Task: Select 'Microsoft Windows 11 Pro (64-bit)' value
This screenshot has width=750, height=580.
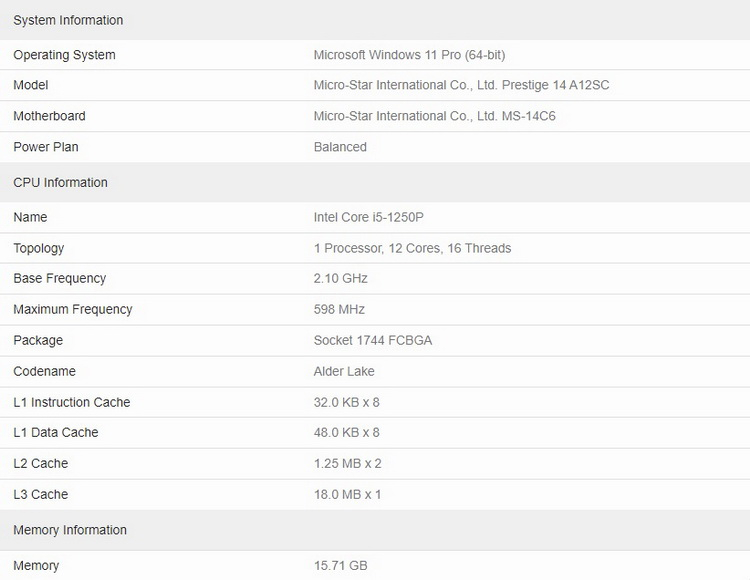Action: tap(409, 55)
